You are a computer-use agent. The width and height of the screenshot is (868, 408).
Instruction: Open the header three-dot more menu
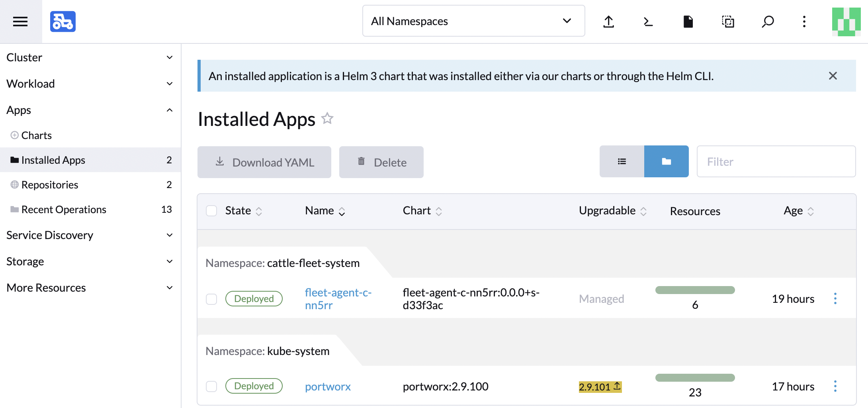(804, 22)
